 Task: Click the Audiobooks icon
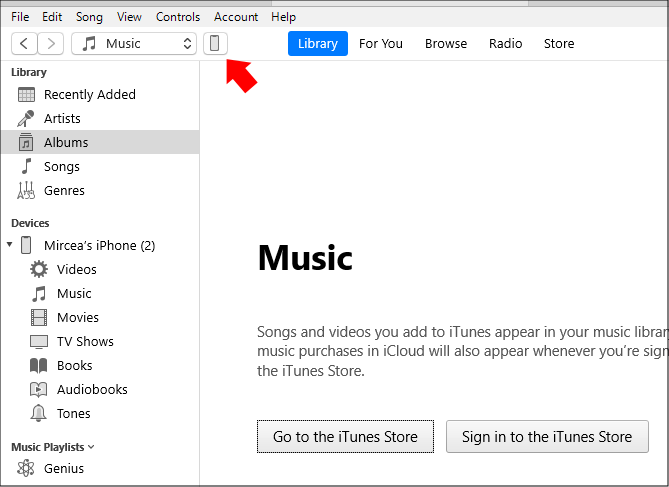(38, 390)
